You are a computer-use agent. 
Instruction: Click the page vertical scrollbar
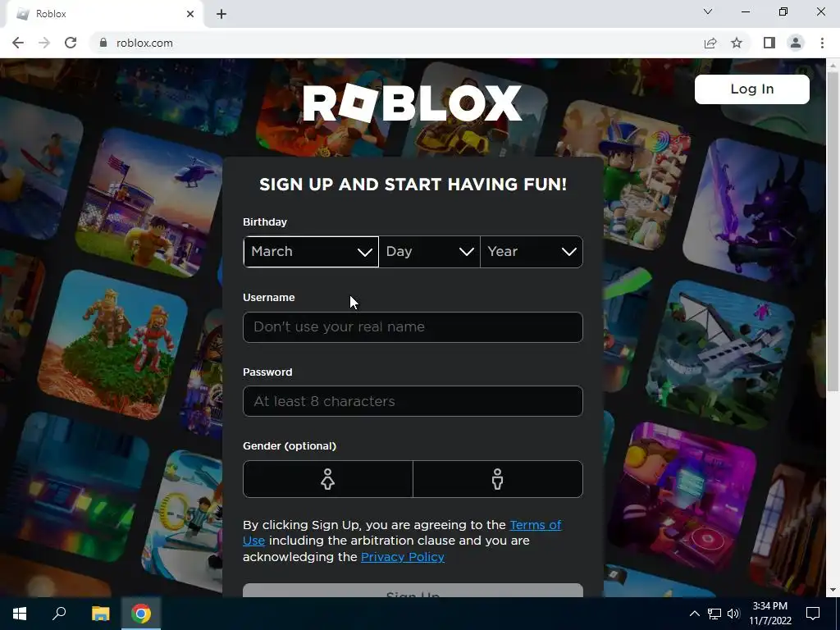point(833,231)
